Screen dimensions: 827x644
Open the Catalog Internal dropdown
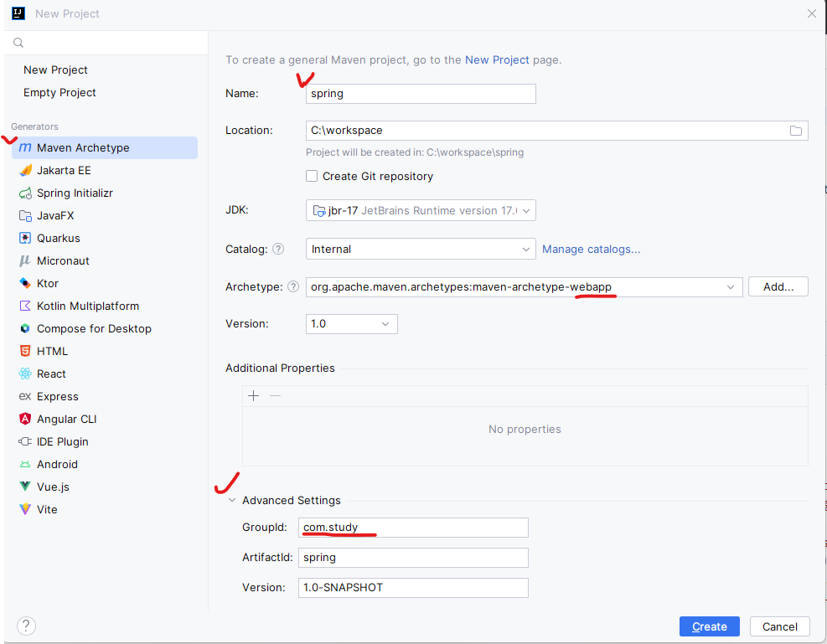click(x=421, y=249)
